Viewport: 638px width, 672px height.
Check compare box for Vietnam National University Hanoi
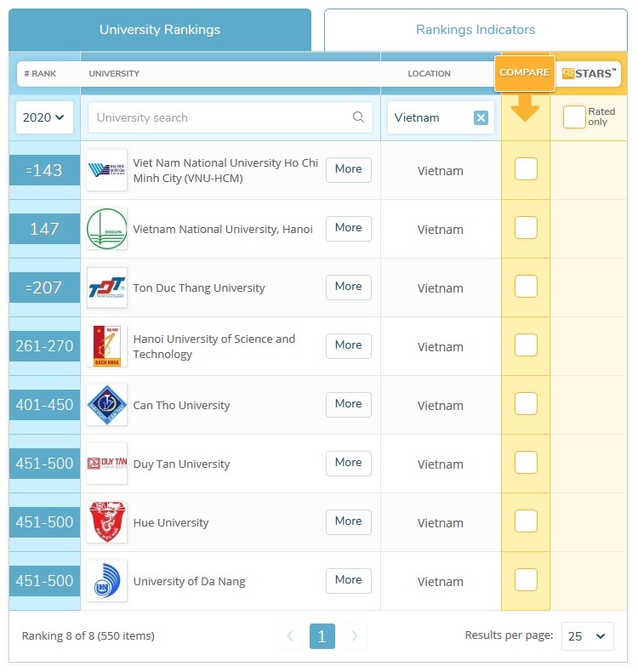tap(526, 228)
